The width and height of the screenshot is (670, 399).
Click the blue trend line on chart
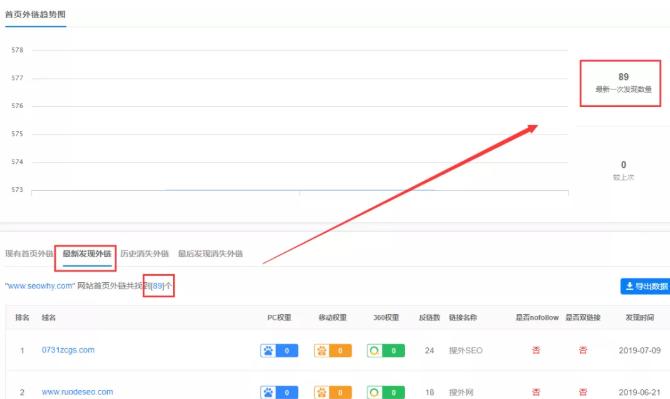[300, 190]
